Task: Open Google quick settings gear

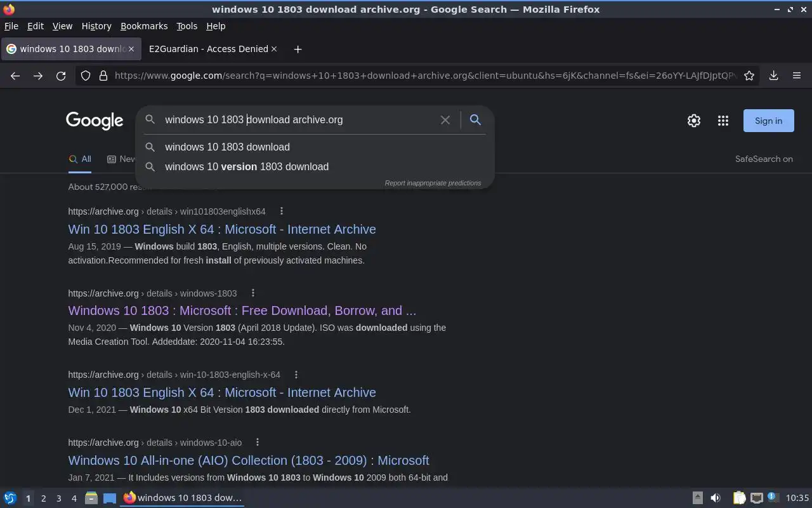Action: click(694, 121)
